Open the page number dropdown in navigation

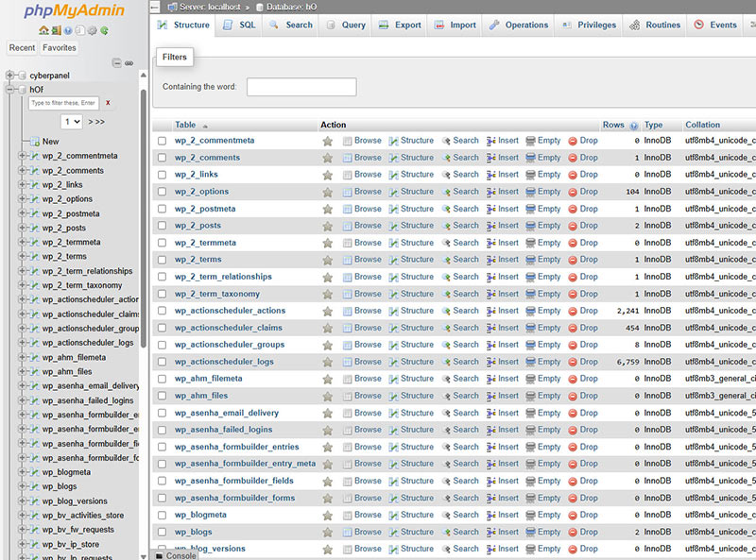(x=72, y=122)
